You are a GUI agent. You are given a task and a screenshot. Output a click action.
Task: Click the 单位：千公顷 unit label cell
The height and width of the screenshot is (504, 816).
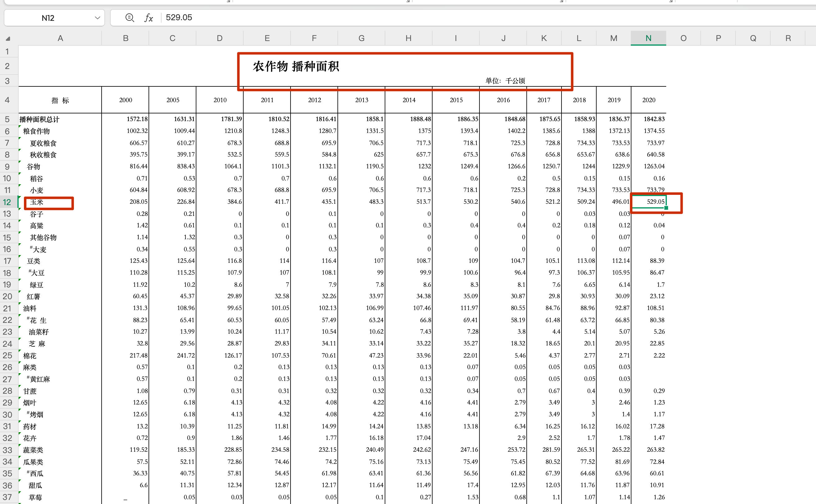(x=505, y=81)
